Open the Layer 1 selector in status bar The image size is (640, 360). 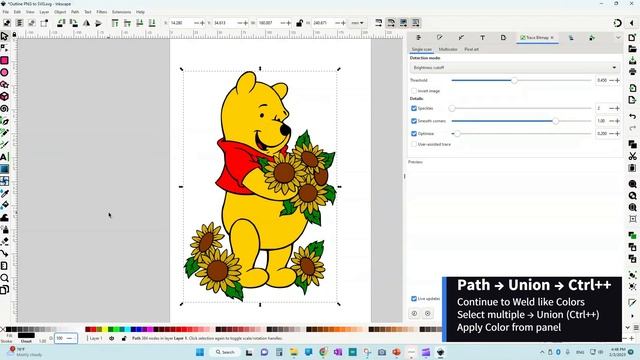(x=96, y=338)
